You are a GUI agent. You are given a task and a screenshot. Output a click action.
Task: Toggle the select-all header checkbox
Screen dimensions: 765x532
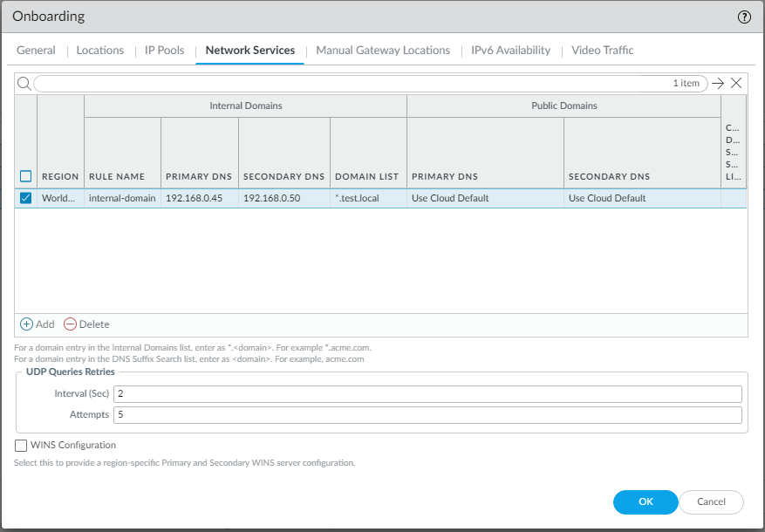coord(26,176)
